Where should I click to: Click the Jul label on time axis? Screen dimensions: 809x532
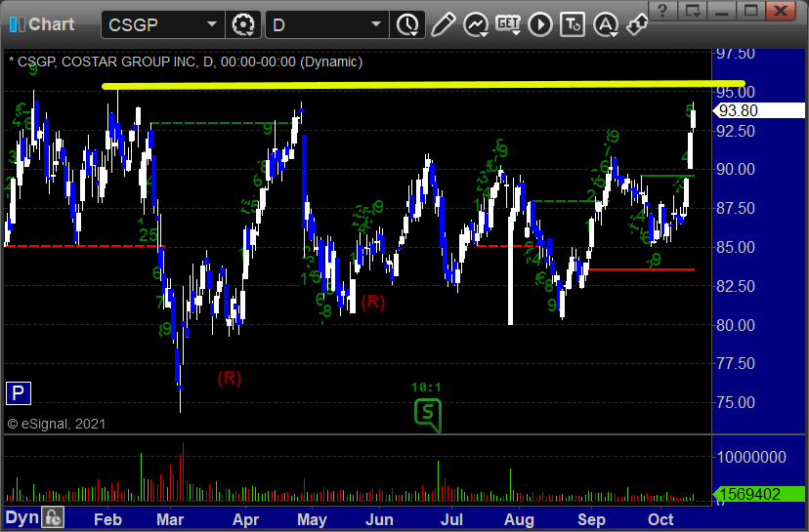click(x=451, y=519)
